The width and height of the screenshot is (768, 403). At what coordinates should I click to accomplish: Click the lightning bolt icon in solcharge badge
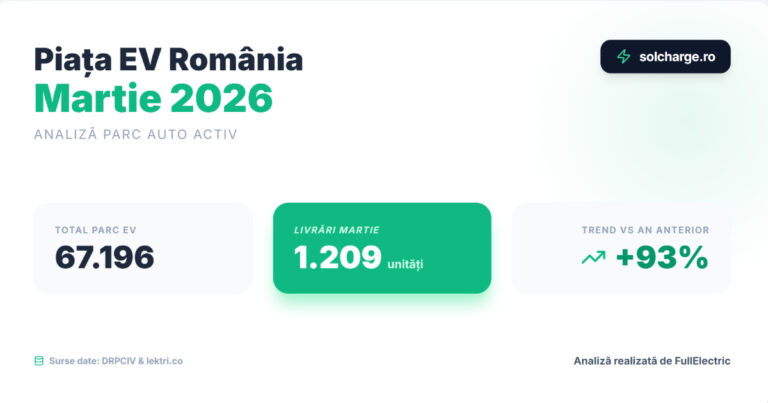pos(623,57)
